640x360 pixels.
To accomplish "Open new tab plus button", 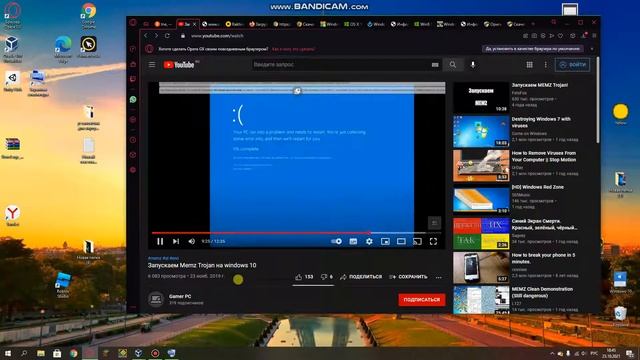I will click(x=533, y=24).
